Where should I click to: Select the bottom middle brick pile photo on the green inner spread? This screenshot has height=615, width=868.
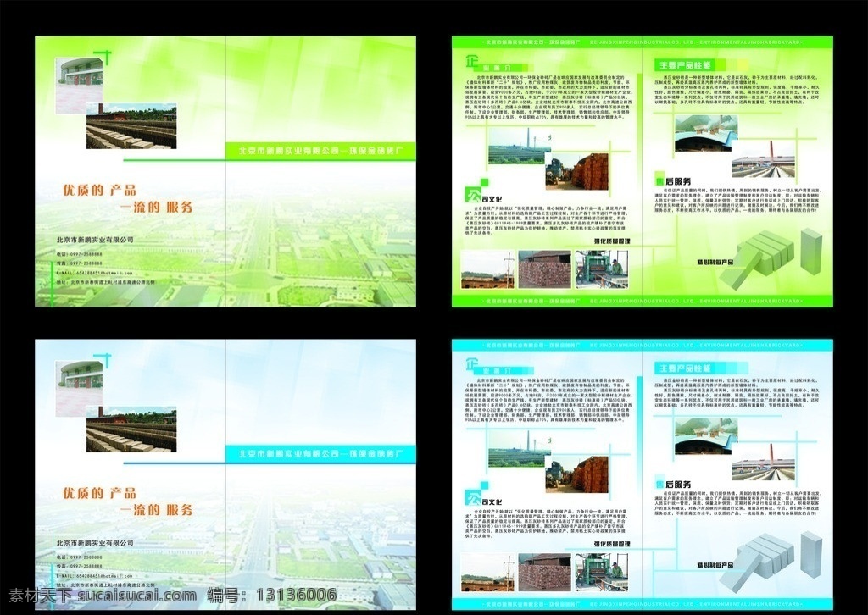click(544, 269)
